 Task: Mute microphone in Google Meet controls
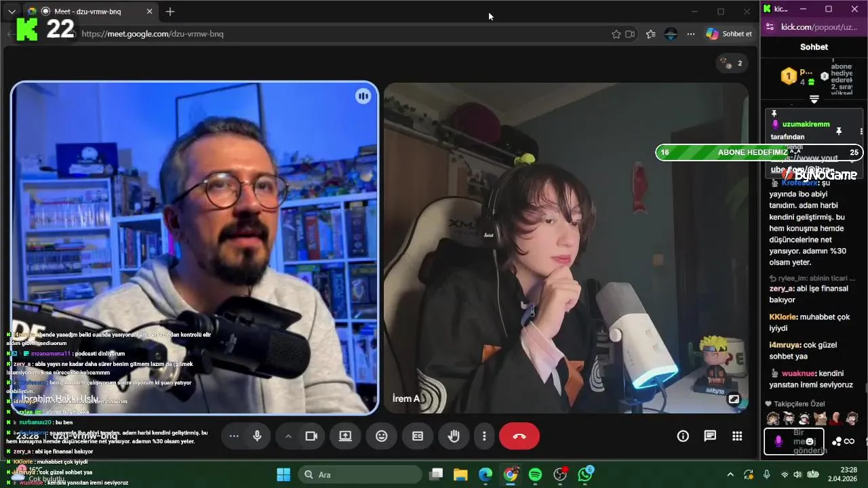click(x=257, y=436)
